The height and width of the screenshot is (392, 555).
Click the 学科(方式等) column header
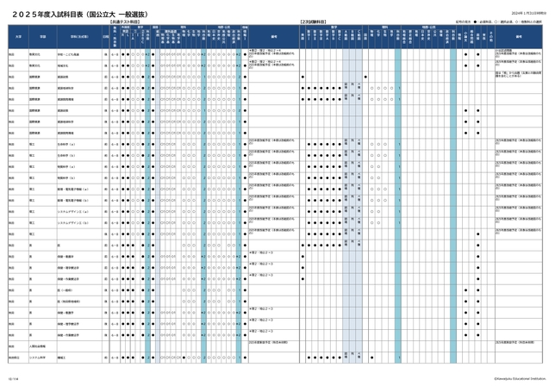pyautogui.click(x=78, y=36)
